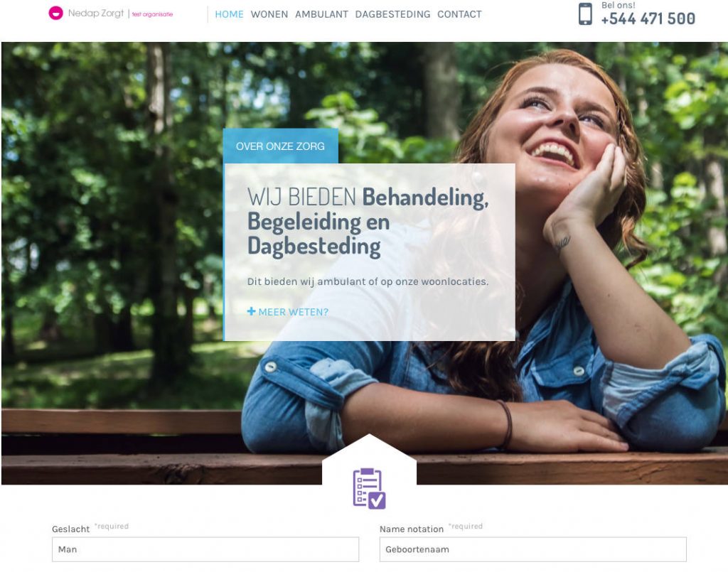This screenshot has height=572, width=728.
Task: Click the mobile phone icon
Action: pos(585,14)
